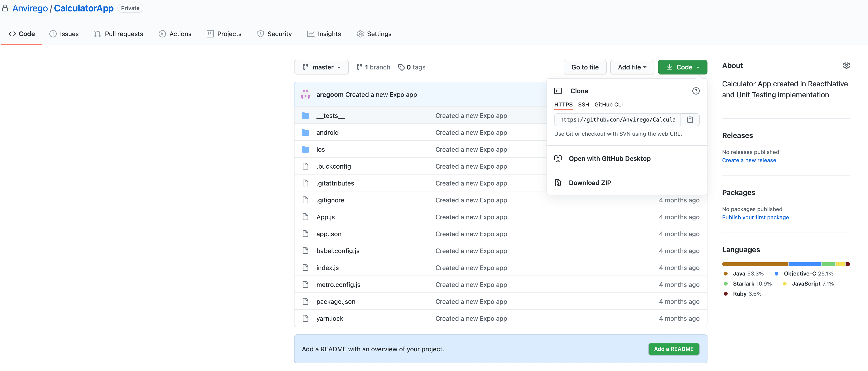The width and height of the screenshot is (868, 371).
Task: Expand the Add file dropdown
Action: (x=632, y=67)
